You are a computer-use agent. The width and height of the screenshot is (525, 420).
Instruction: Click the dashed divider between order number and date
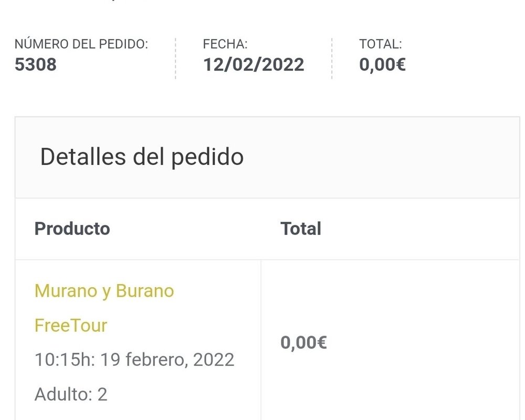[x=175, y=59]
